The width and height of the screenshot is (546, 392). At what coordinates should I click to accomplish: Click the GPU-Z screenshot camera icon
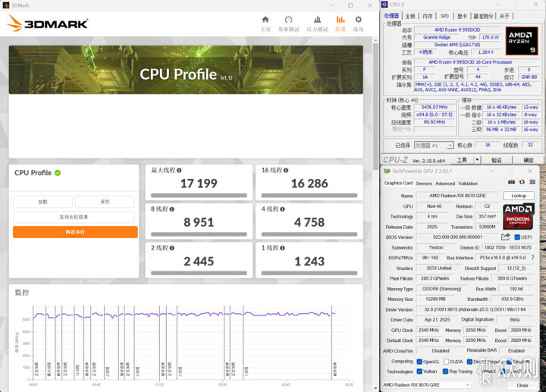pyautogui.click(x=512, y=182)
